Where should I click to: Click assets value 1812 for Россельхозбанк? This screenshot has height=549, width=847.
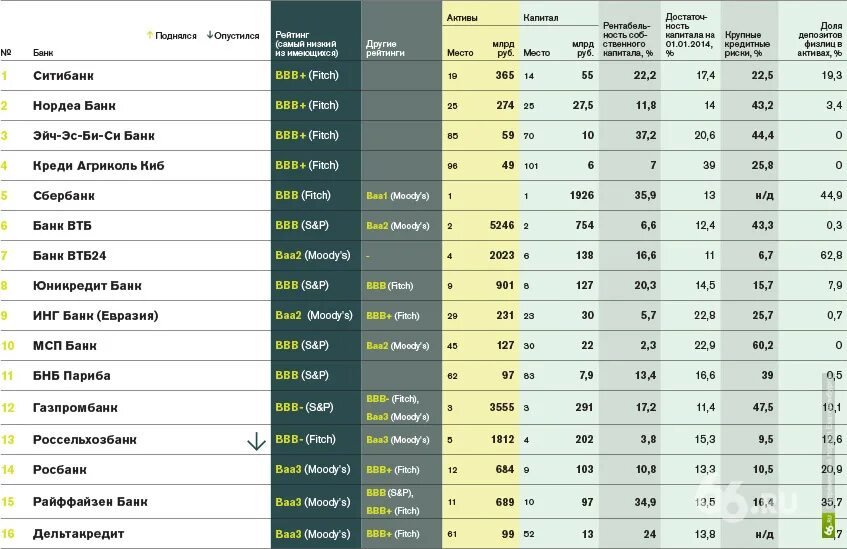(502, 439)
